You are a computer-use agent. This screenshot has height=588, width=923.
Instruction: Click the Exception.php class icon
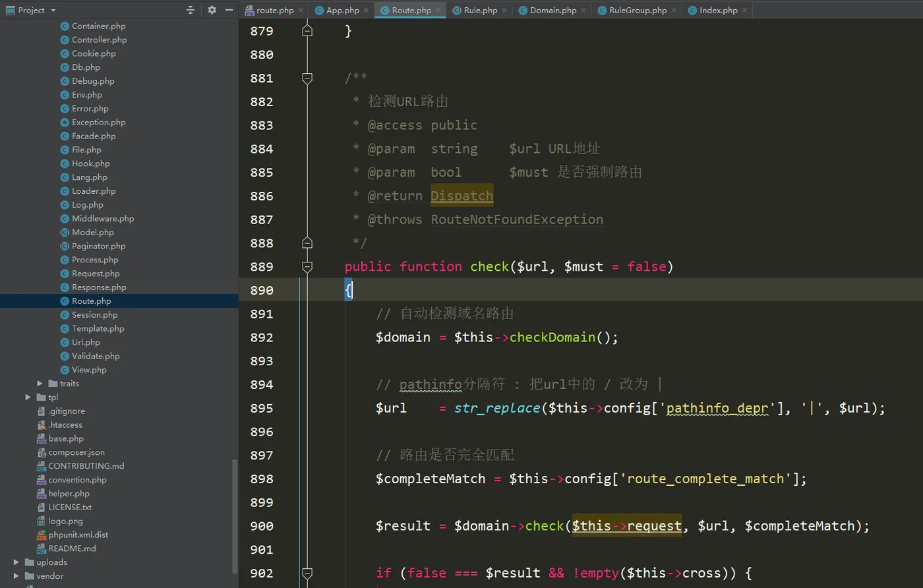(65, 123)
